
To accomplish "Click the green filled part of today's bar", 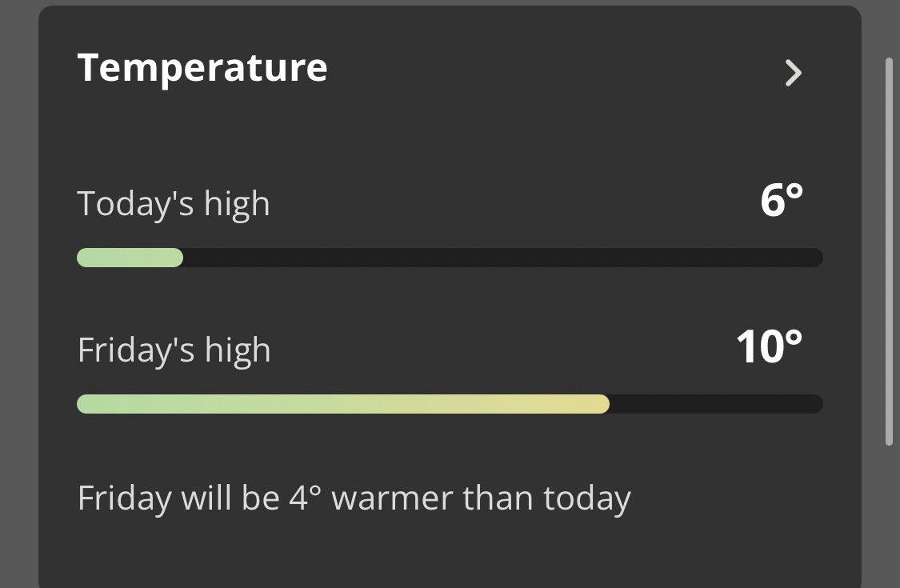I will pos(130,258).
